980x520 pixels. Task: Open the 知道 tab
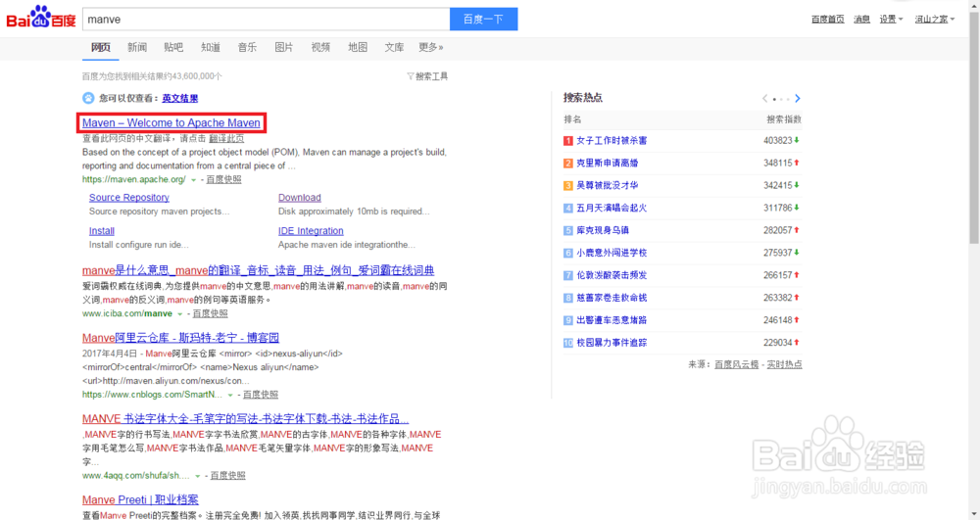click(x=211, y=47)
